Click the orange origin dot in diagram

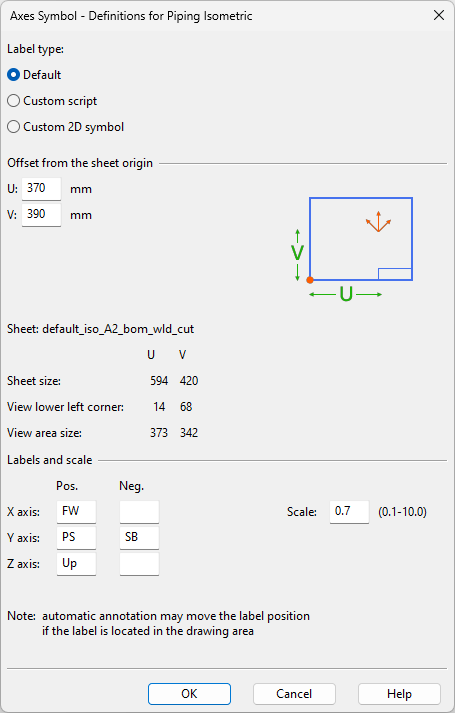(310, 280)
